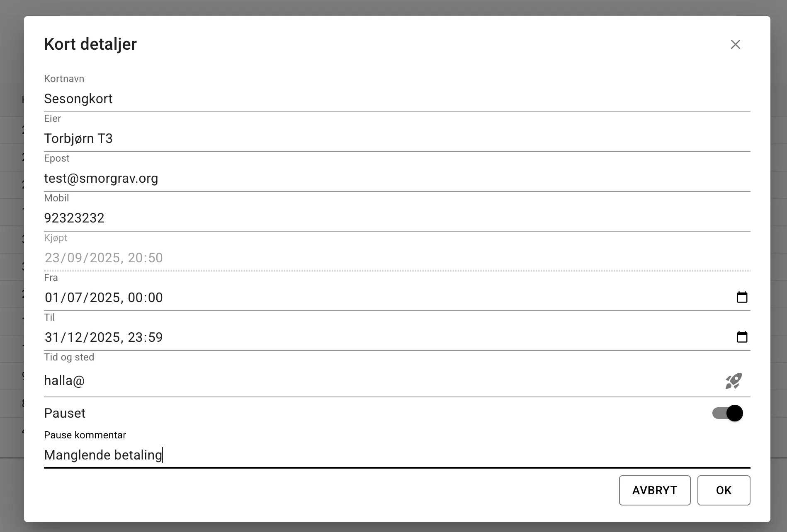The width and height of the screenshot is (787, 532).
Task: Select the day segment of Til date
Action: 52,337
